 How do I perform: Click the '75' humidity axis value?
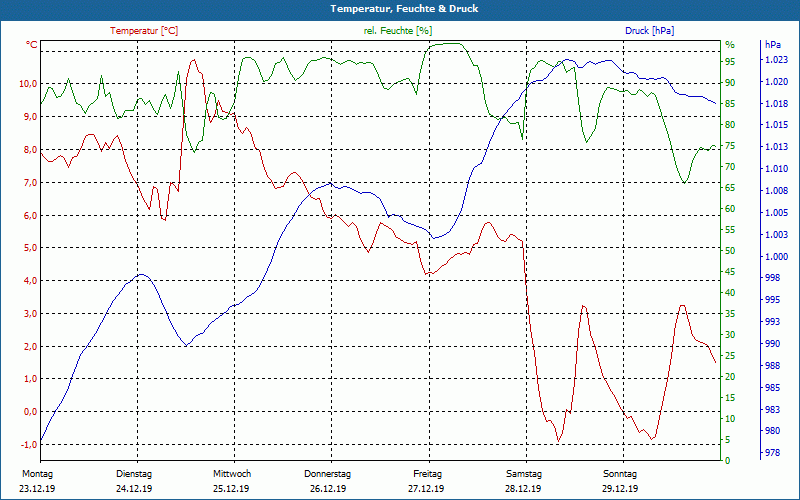pyautogui.click(x=731, y=145)
